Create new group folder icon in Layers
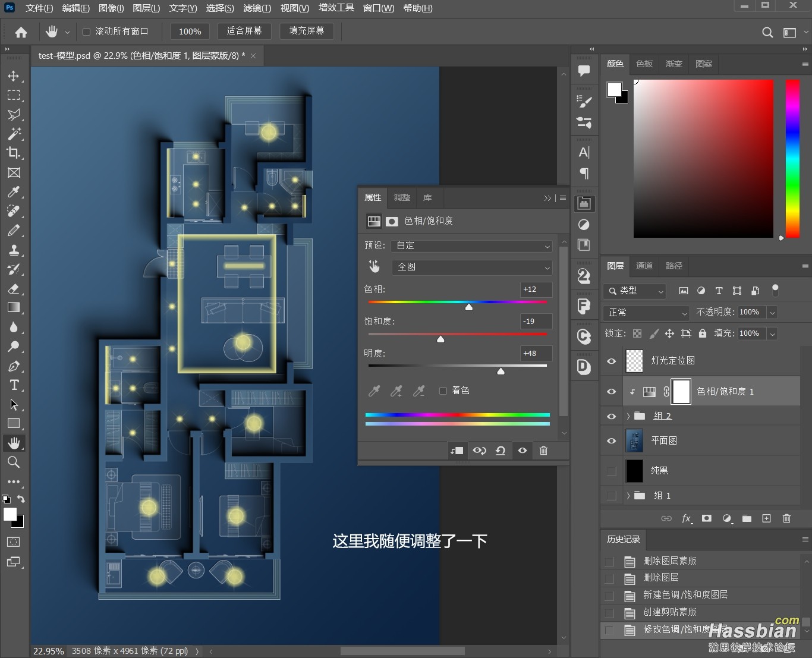 coord(747,518)
